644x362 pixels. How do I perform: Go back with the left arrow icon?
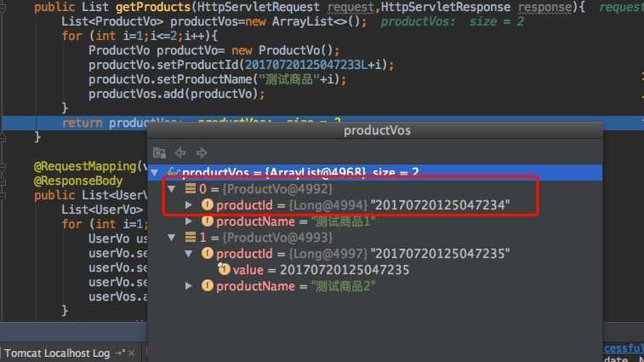(180, 153)
